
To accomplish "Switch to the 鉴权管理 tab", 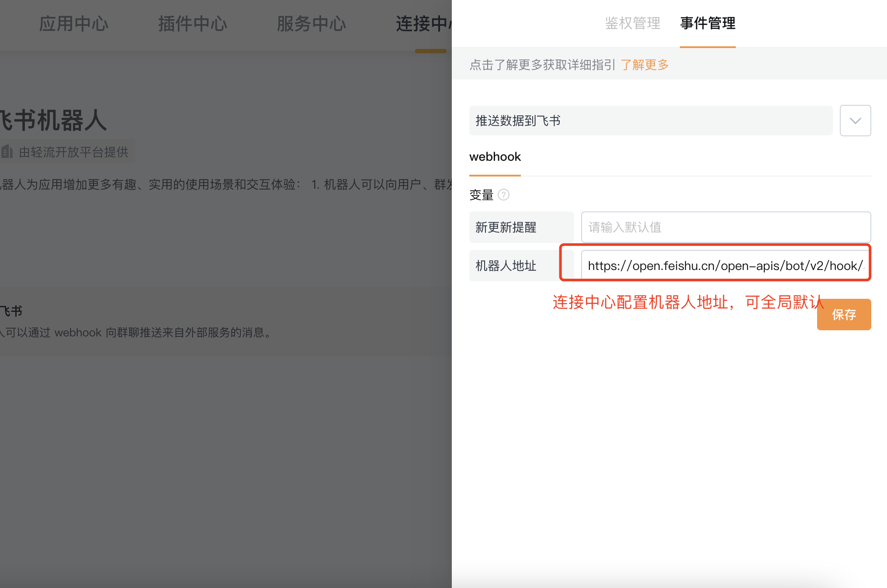I will click(632, 23).
